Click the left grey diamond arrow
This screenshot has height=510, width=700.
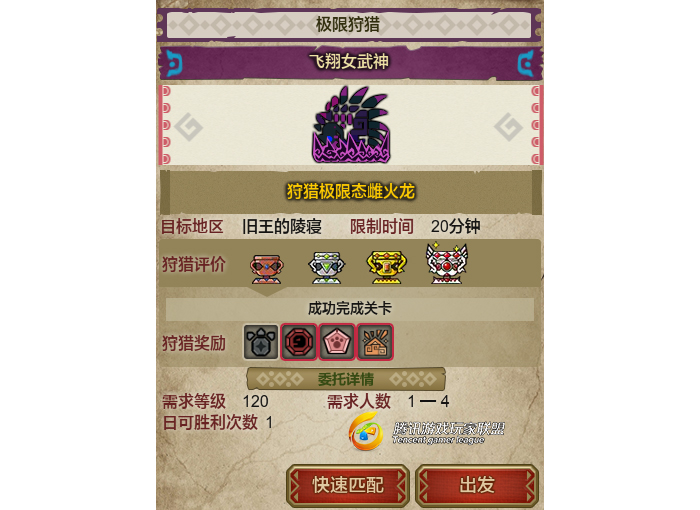[x=188, y=127]
